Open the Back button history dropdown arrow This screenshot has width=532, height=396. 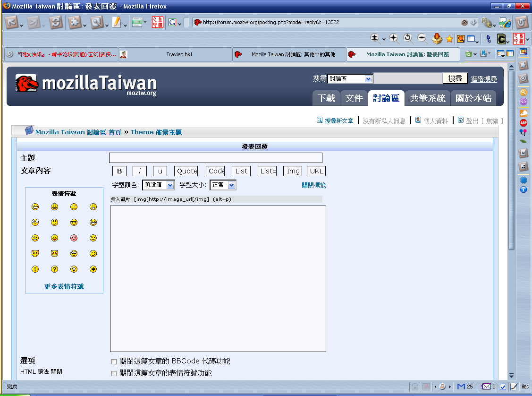point(21,26)
